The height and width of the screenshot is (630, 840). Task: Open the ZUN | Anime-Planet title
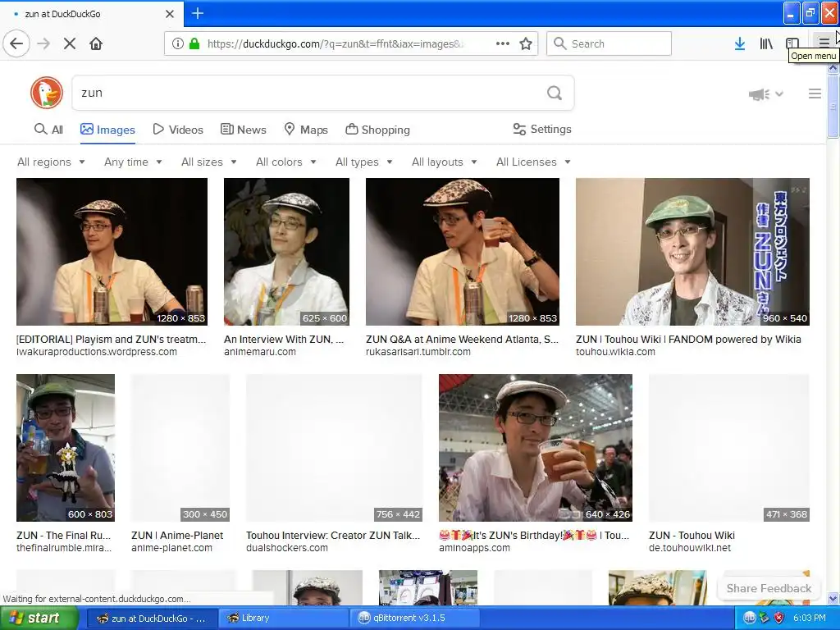click(x=177, y=535)
